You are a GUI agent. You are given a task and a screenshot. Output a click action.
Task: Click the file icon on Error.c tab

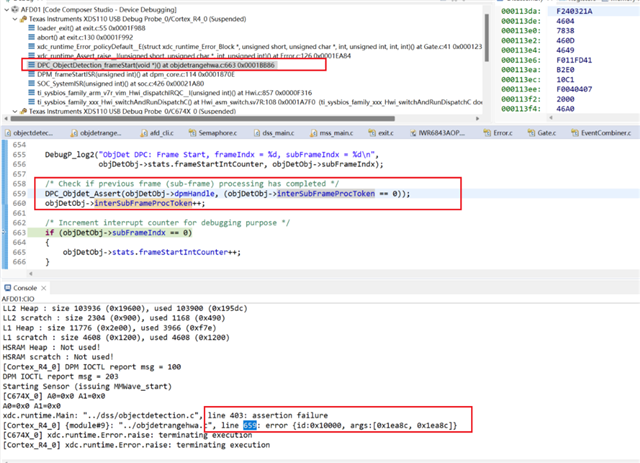(487, 133)
